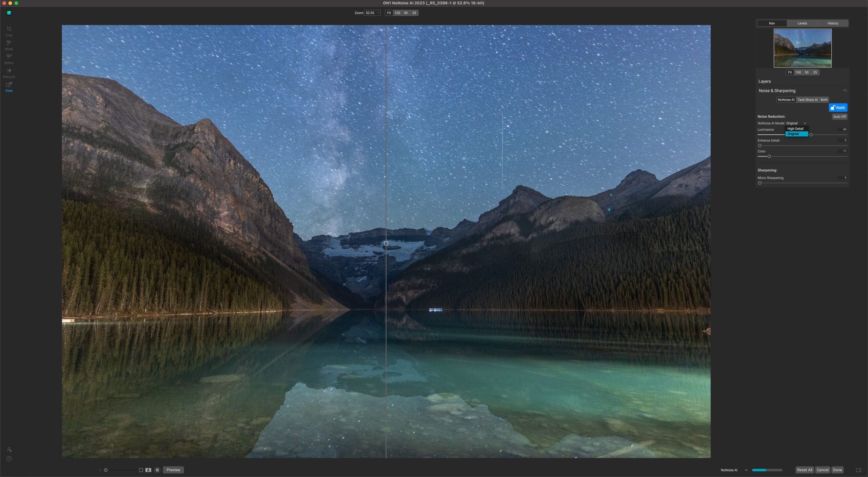
Task: Toggle the split compare A view
Action: [148, 470]
